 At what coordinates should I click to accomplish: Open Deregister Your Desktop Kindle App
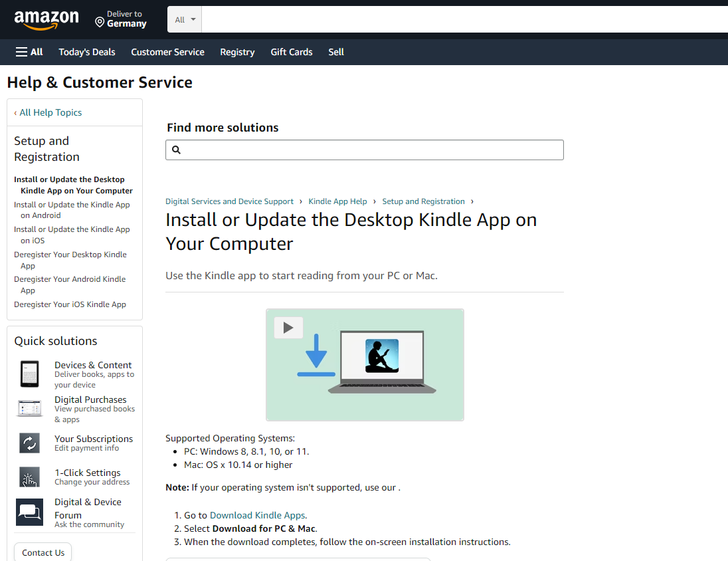coord(70,259)
